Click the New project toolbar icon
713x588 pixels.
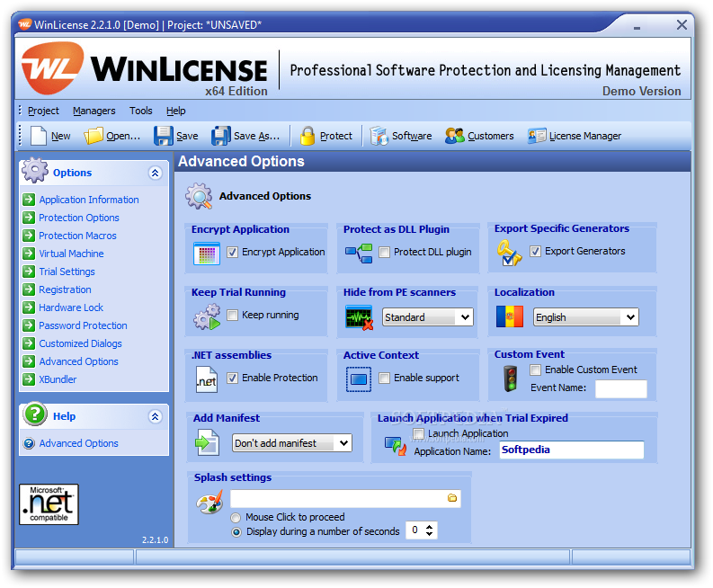coord(39,136)
